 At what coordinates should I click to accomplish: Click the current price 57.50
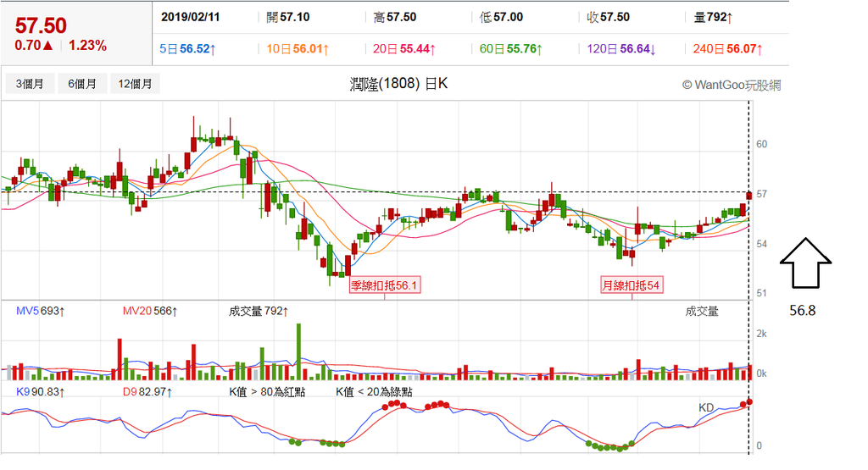[x=41, y=25]
